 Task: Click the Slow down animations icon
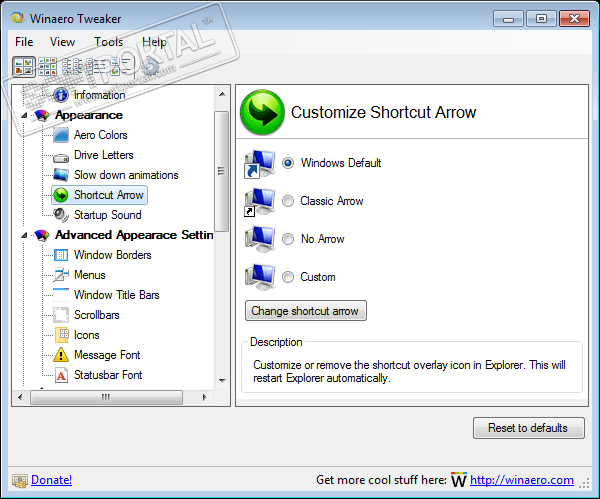(x=61, y=175)
